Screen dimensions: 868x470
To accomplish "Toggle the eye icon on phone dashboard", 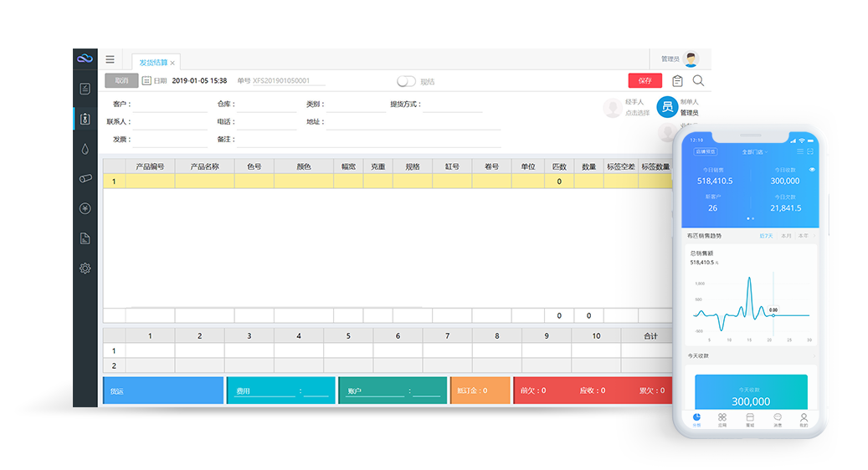I will point(812,170).
